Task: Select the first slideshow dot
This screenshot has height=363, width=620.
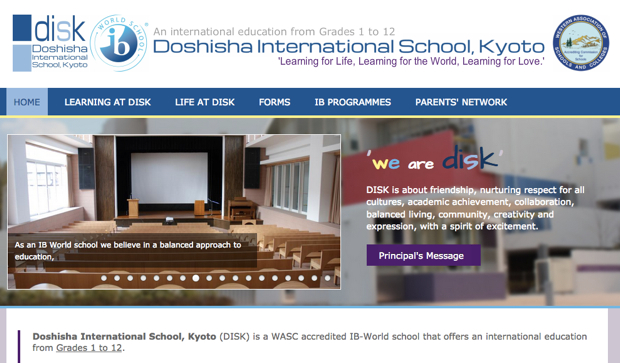Action: [104, 278]
